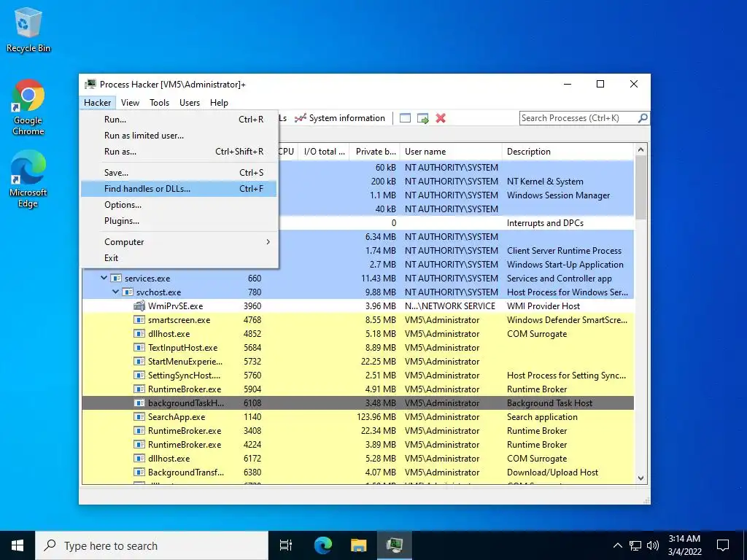Viewport: 747px width, 560px height.
Task: Sort by the User name column header
Action: 451,152
